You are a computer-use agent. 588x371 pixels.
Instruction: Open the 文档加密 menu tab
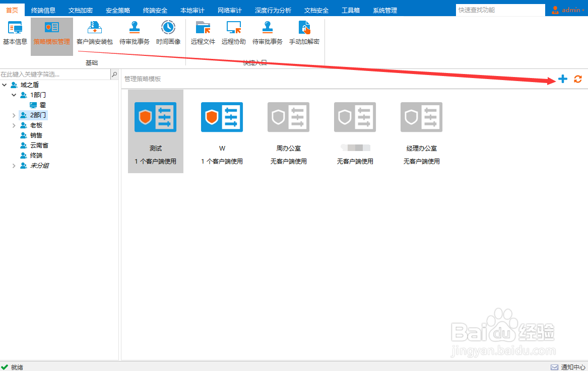pyautogui.click(x=81, y=10)
